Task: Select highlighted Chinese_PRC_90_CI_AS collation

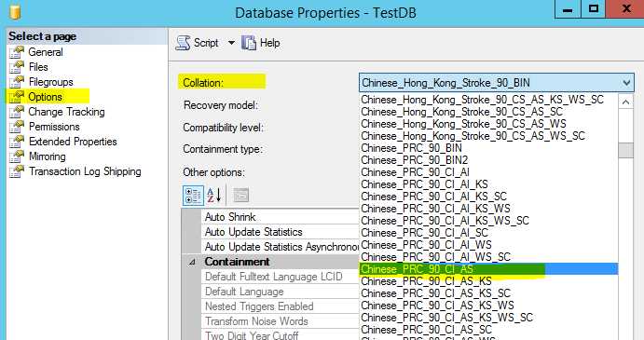Action: (x=488, y=269)
